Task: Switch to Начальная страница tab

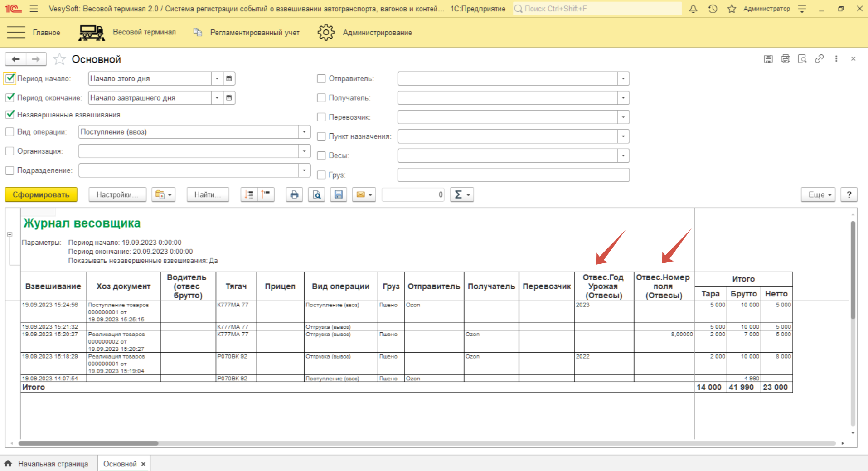Action: tap(53, 464)
